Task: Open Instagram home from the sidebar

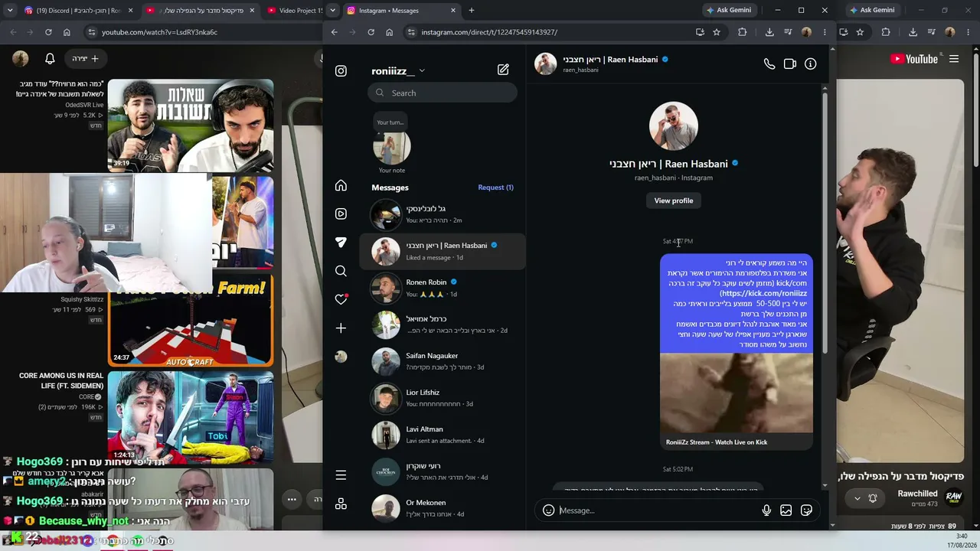Action: [x=341, y=186]
